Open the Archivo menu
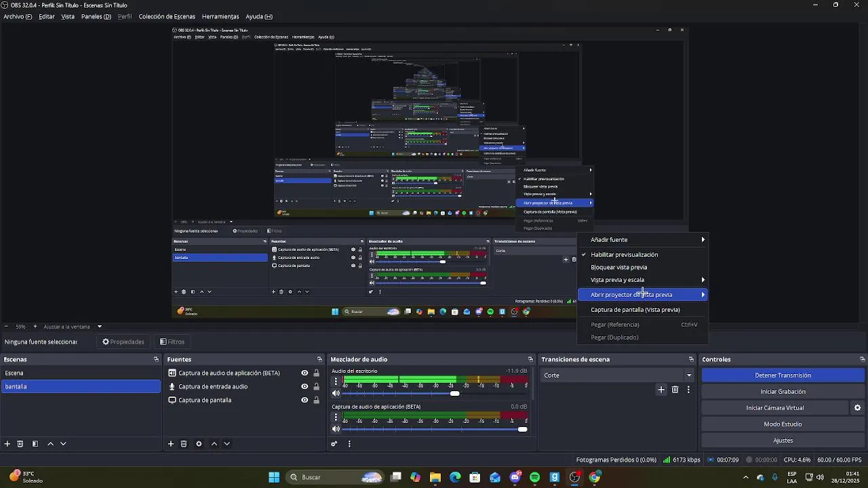868x488 pixels. pyautogui.click(x=18, y=16)
